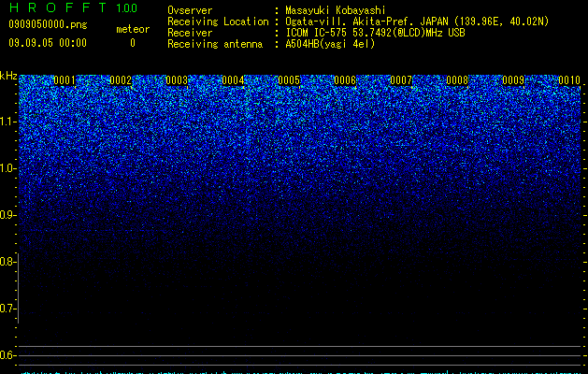The width and height of the screenshot is (588, 374).
Task: Select the 0.8 frequency axis label
Action: click(x=8, y=262)
